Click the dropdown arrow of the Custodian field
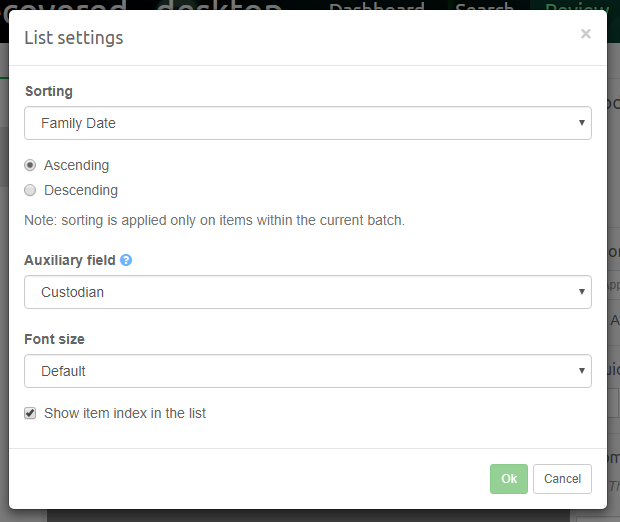The image size is (620, 522). pyautogui.click(x=581, y=293)
